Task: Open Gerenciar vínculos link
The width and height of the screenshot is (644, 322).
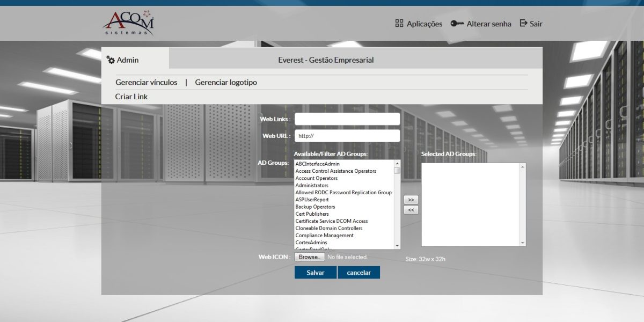Action: pos(147,82)
